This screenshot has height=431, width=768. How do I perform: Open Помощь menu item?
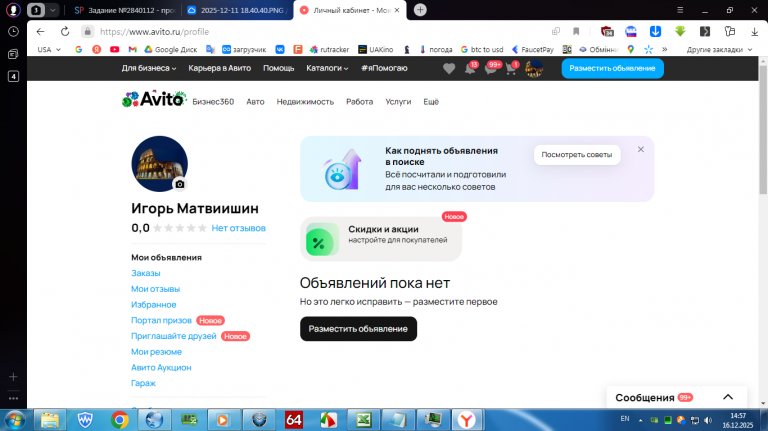click(x=279, y=68)
